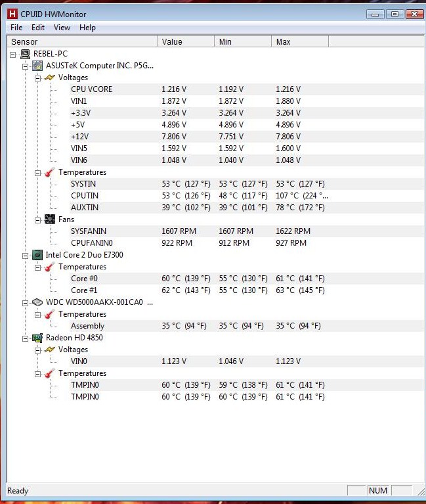The width and height of the screenshot is (426, 504).
Task: Click the AUXTIN max value 78 °C
Action: click(x=300, y=208)
